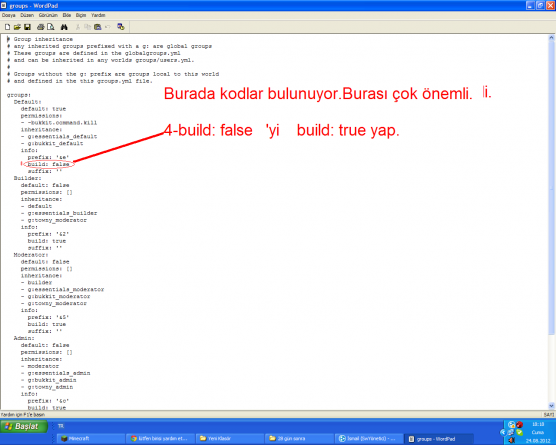556x445 pixels.
Task: Click the WordPad title bar icon
Action: click(x=4, y=5)
